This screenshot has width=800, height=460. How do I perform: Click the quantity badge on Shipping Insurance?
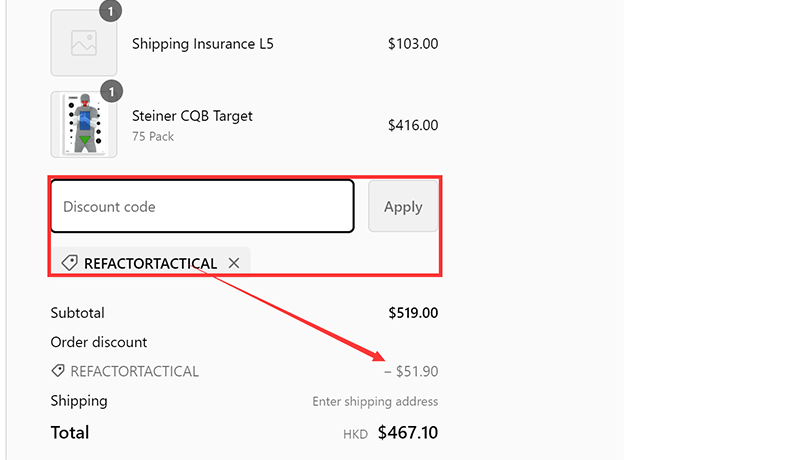[x=112, y=11]
